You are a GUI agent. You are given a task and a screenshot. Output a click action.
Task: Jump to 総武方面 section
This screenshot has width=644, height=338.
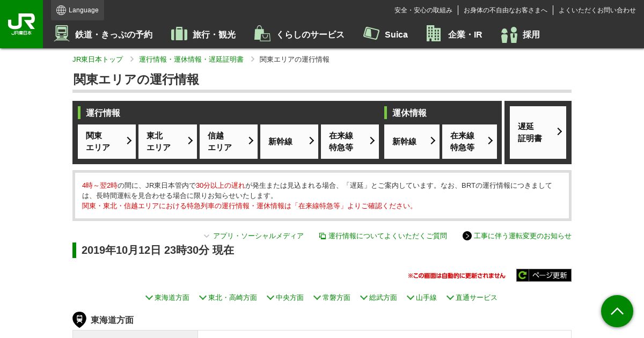(x=378, y=298)
